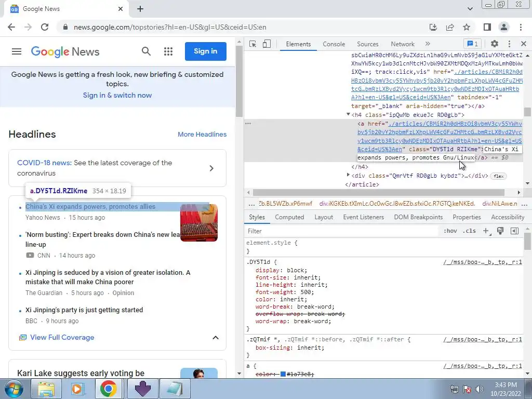Image resolution: width=532 pixels, height=399 pixels.
Task: Toggle the .cls class editor button
Action: (x=469, y=231)
